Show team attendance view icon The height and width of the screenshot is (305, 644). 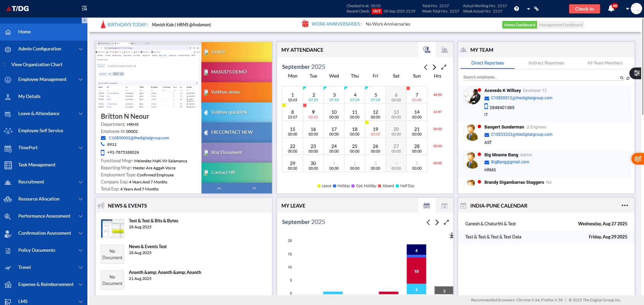point(444,50)
